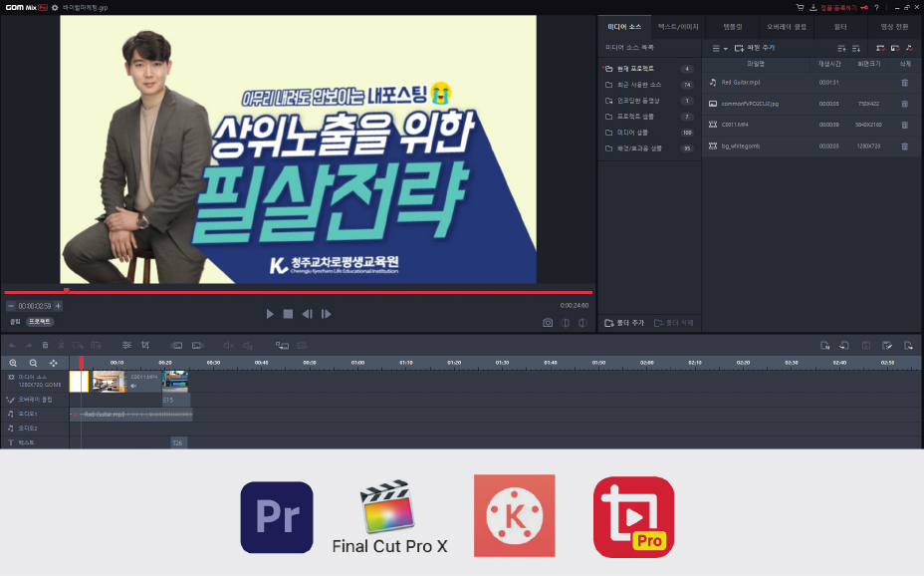Delete Red Guitar.mp3 using its trash icon
The height and width of the screenshot is (576, 924).
pyautogui.click(x=904, y=83)
